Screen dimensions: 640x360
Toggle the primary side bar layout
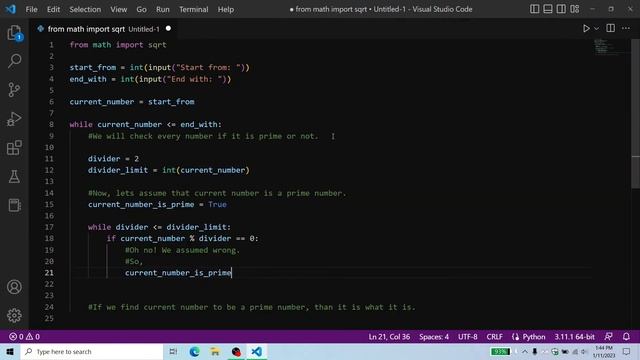click(534, 9)
